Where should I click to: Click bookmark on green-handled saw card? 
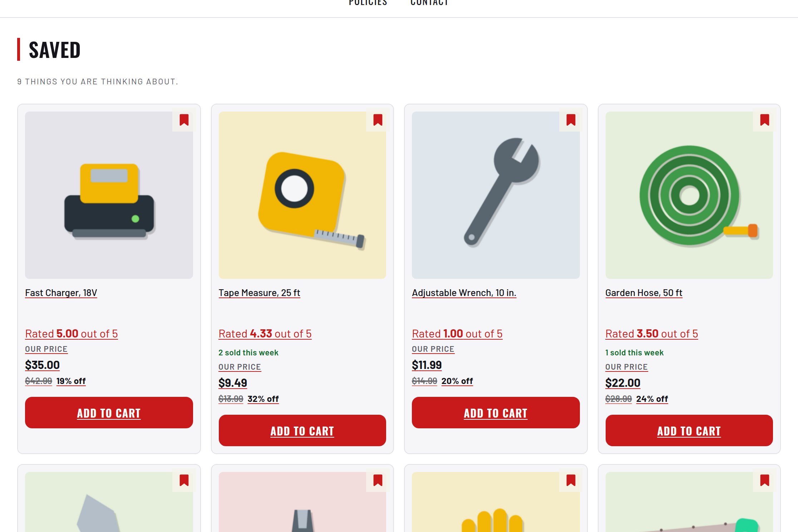(764, 481)
